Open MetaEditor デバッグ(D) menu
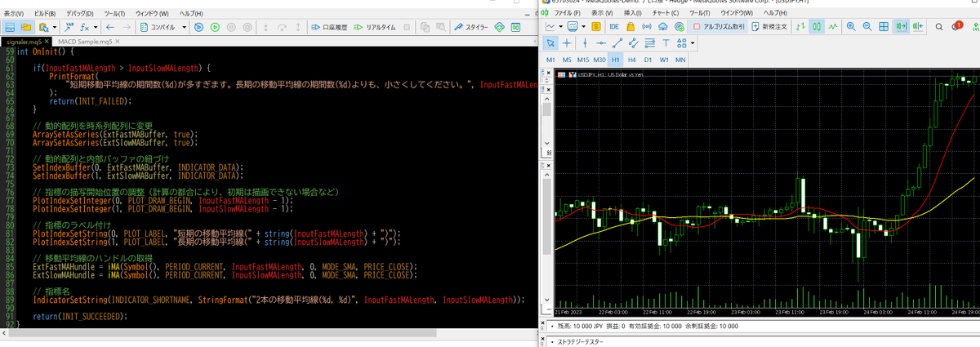Image resolution: width=980 pixels, height=347 pixels. click(79, 14)
